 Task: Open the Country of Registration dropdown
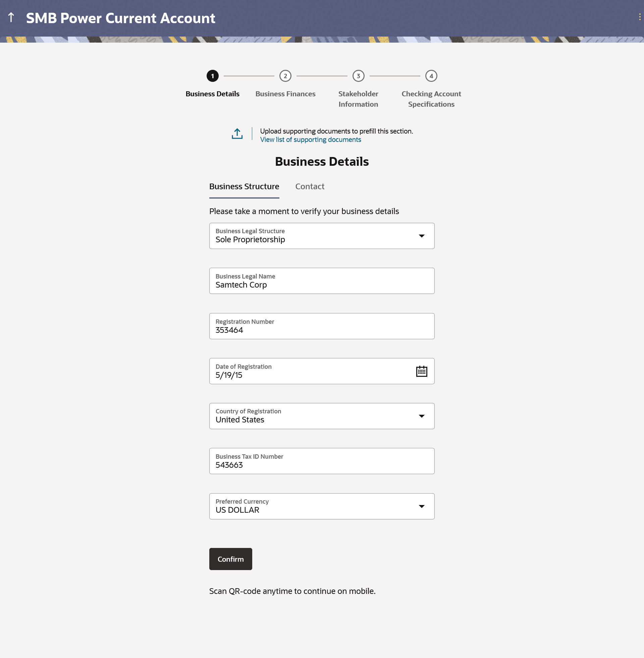(421, 416)
